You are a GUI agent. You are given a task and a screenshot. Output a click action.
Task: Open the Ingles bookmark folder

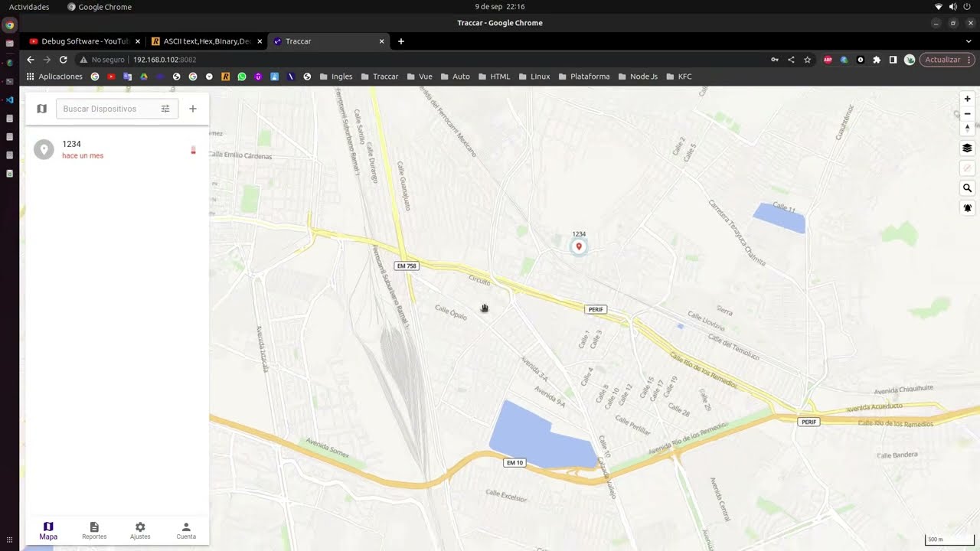coord(336,77)
